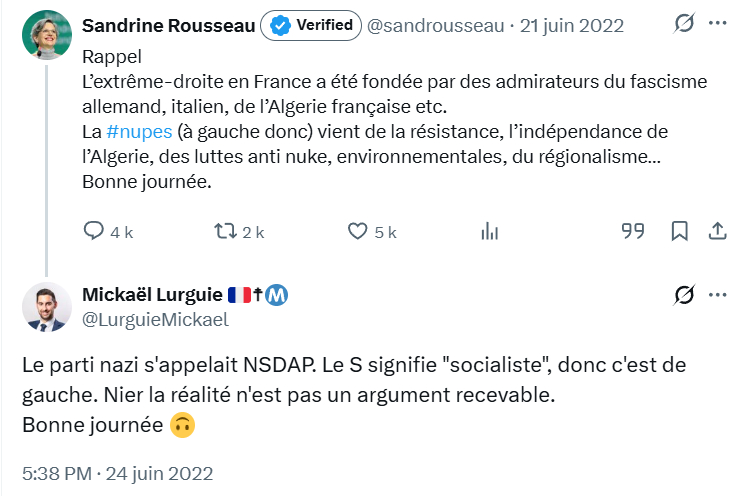
Task: Open the more options menu on Sandrine's tweet
Action: click(x=717, y=25)
